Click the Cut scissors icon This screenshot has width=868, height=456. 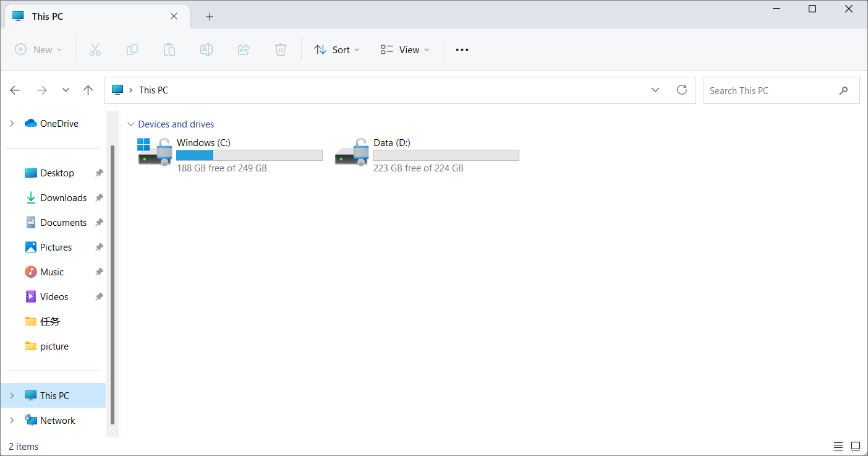(x=95, y=49)
